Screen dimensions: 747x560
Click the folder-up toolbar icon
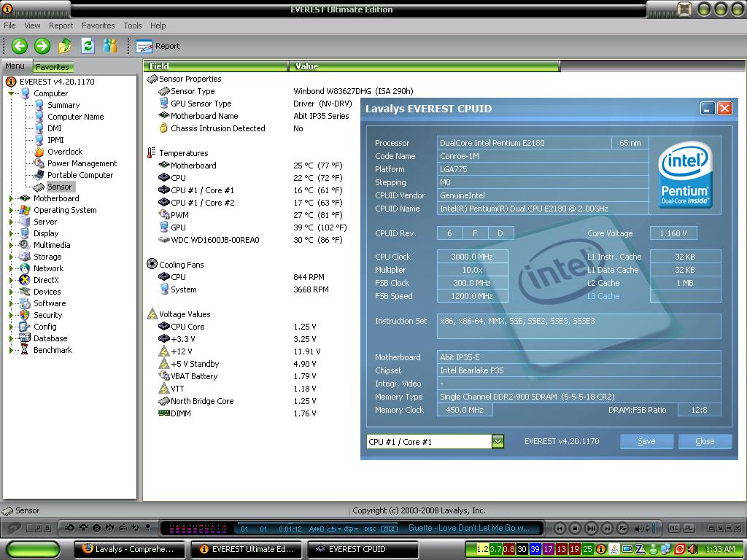point(65,46)
